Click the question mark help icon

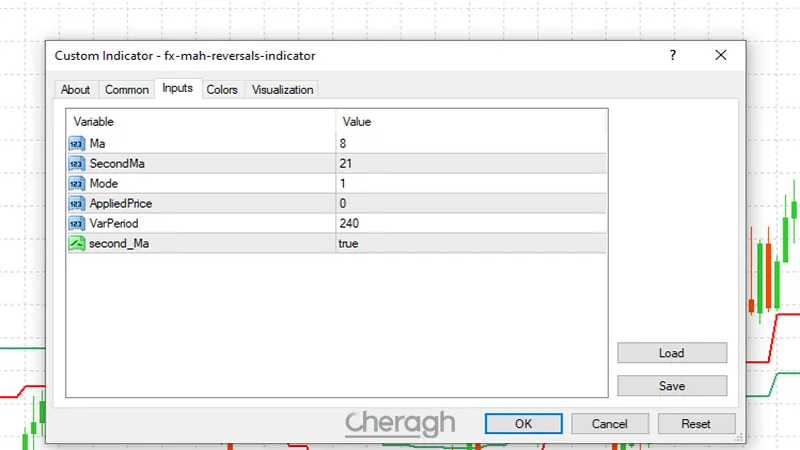(672, 56)
